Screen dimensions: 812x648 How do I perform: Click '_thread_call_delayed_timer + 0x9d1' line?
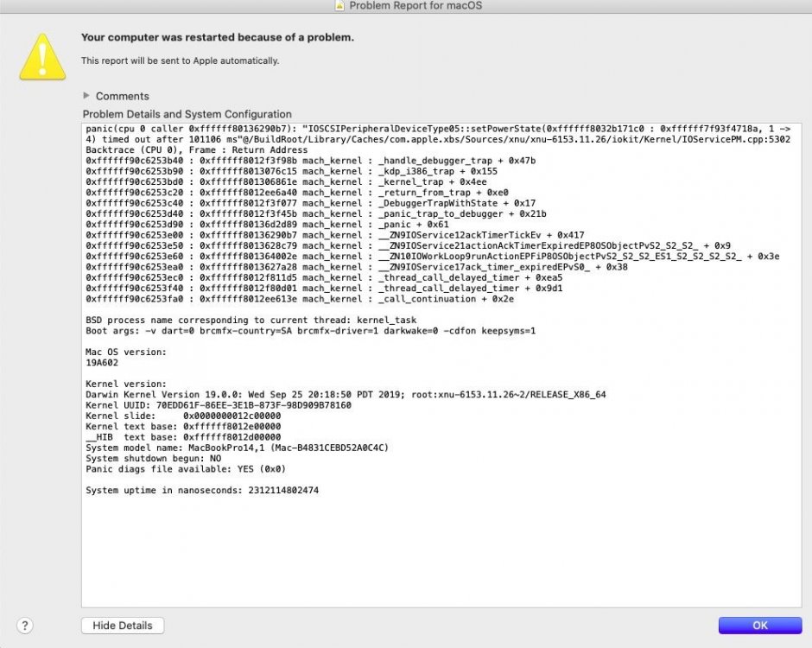(324, 288)
